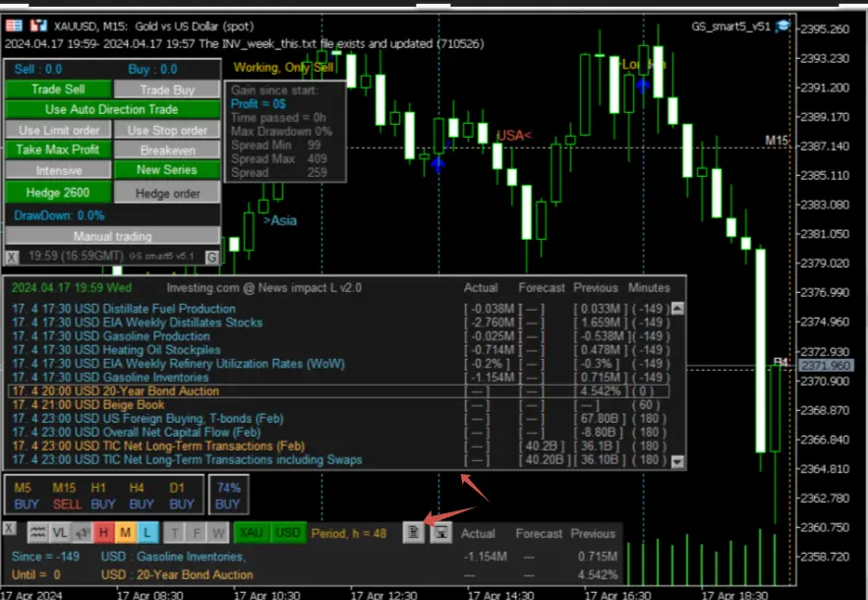Toggle the M medium-impact news filter

(x=124, y=532)
